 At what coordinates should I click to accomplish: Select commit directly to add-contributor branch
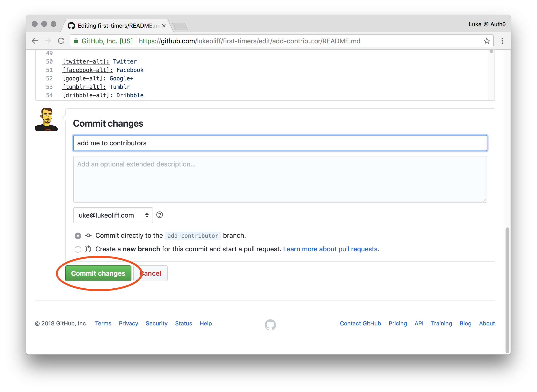pos(78,235)
